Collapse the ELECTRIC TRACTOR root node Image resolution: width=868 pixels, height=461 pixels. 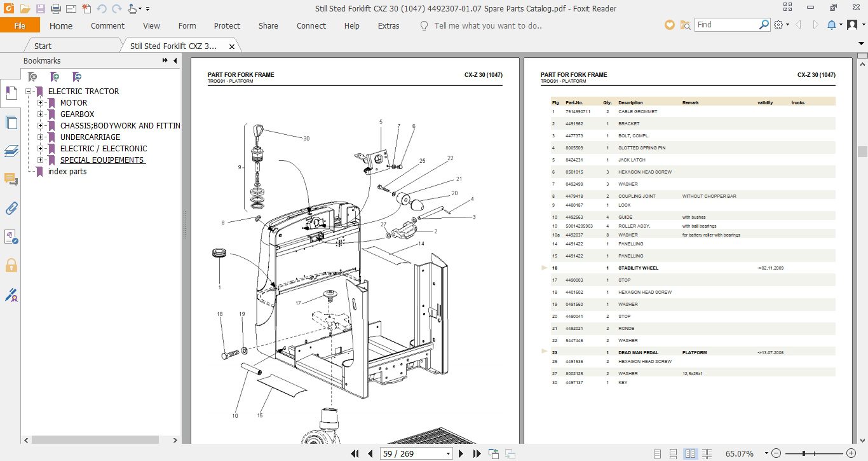pyautogui.click(x=29, y=92)
